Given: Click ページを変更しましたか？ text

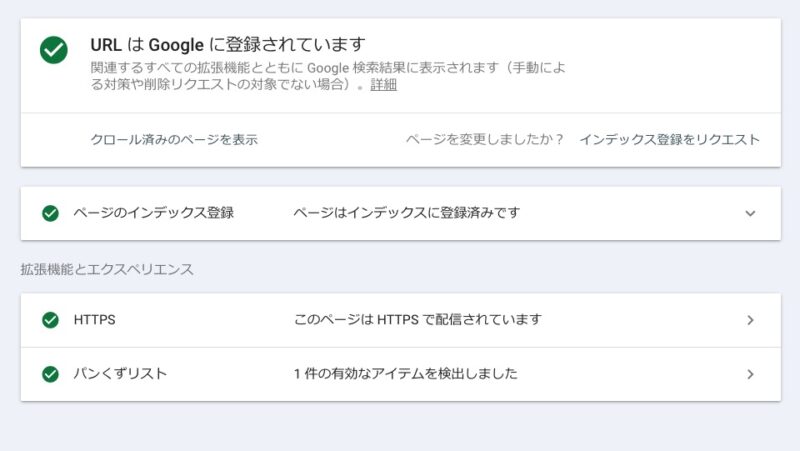Looking at the screenshot, I should coord(485,139).
